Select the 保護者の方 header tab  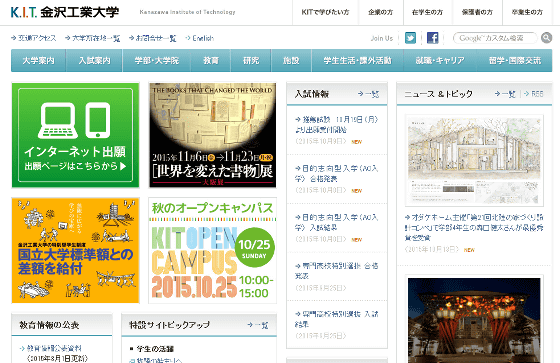[x=477, y=12]
